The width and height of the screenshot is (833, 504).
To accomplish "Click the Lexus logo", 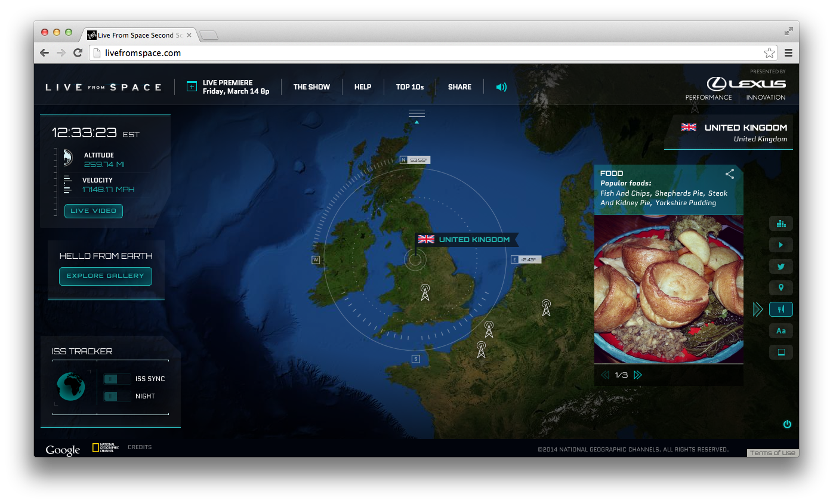I will tap(746, 84).
